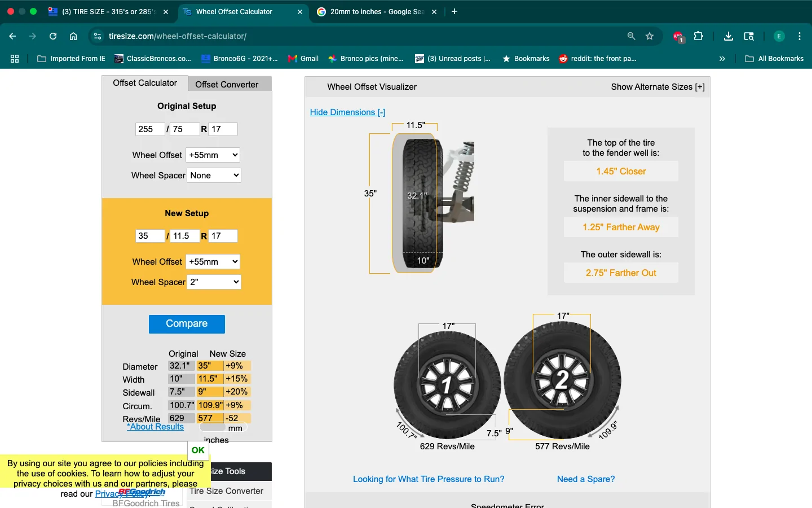Open the Extensions puzzle icon
The image size is (812, 508).
click(699, 36)
